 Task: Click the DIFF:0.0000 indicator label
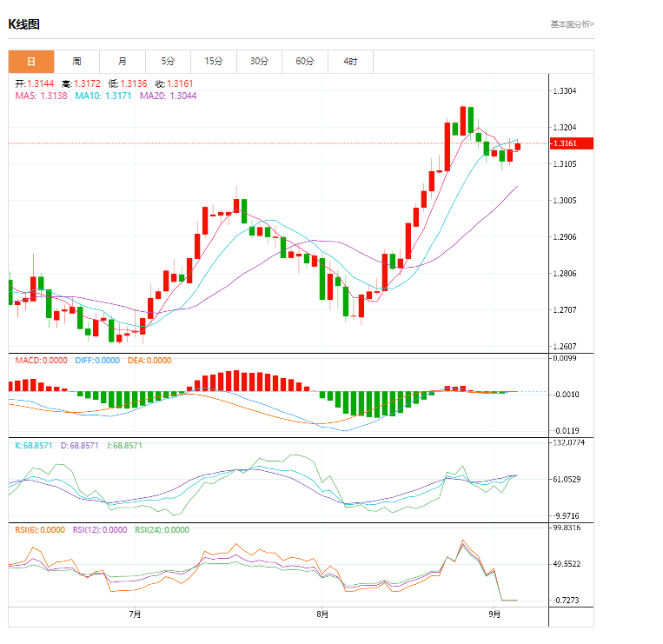97,361
